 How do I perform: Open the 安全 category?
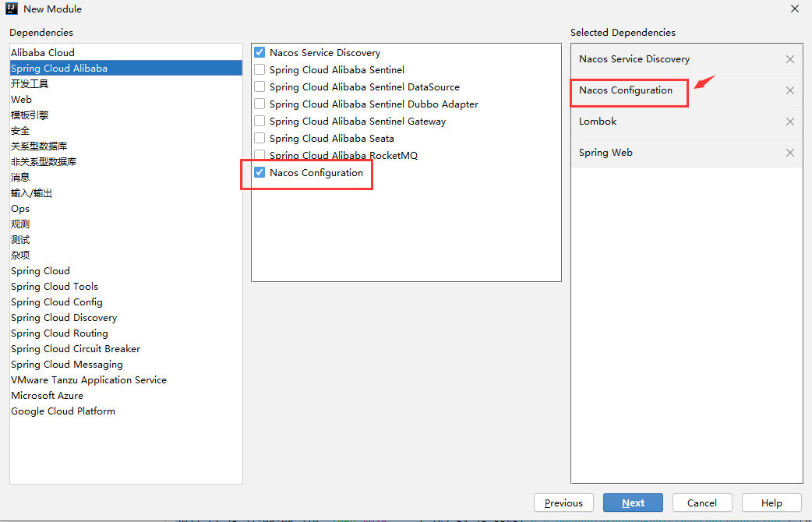pos(125,131)
